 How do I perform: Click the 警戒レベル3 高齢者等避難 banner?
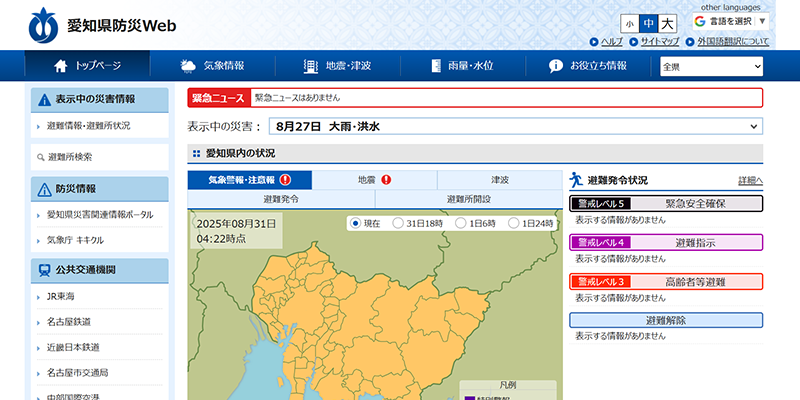(666, 282)
